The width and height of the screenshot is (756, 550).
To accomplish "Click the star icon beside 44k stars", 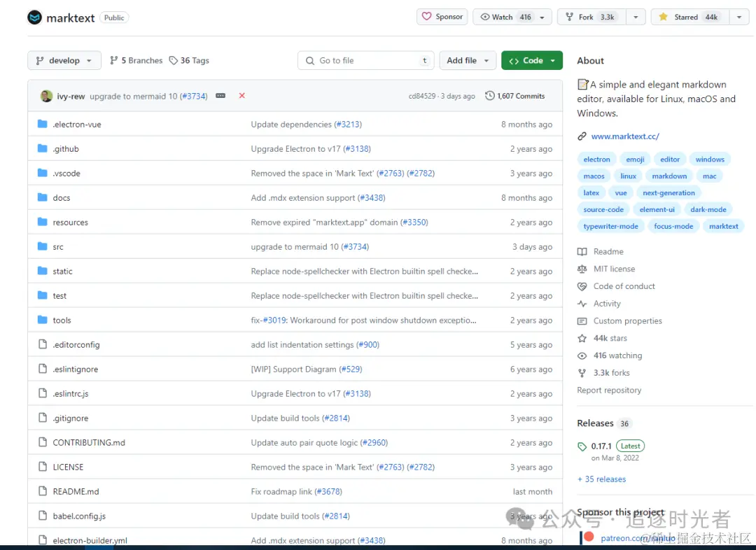I will pyautogui.click(x=582, y=339).
